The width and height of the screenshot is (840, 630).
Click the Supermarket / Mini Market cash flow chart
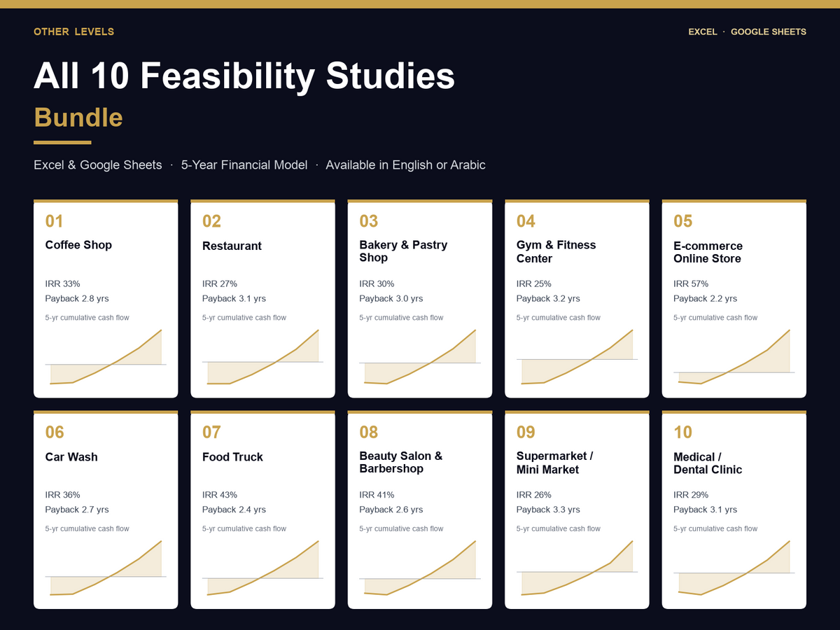tap(577, 568)
